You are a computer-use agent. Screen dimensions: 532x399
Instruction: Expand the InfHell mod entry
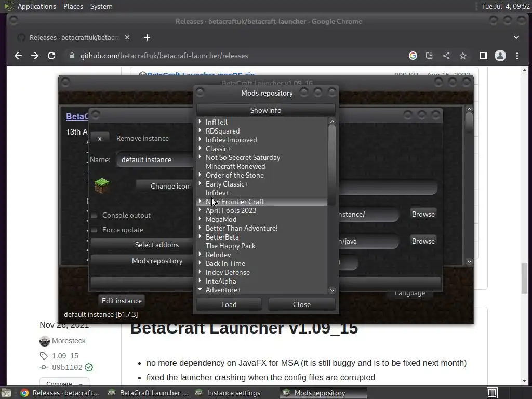coord(200,122)
